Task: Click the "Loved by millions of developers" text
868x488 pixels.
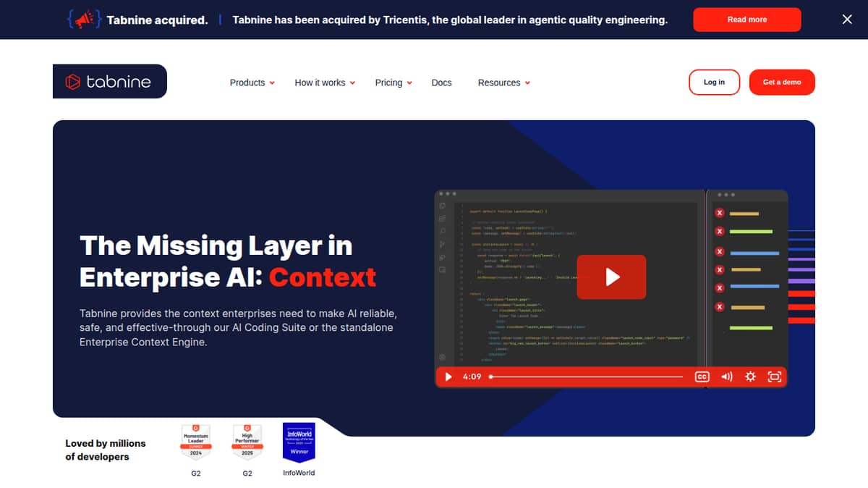Action: (106, 450)
